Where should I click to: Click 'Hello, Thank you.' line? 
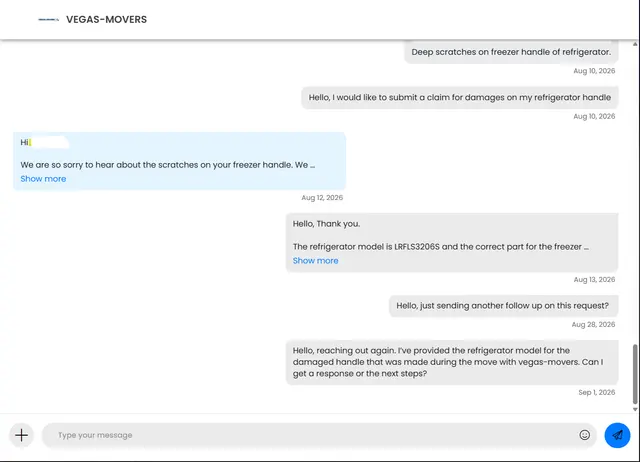point(326,224)
